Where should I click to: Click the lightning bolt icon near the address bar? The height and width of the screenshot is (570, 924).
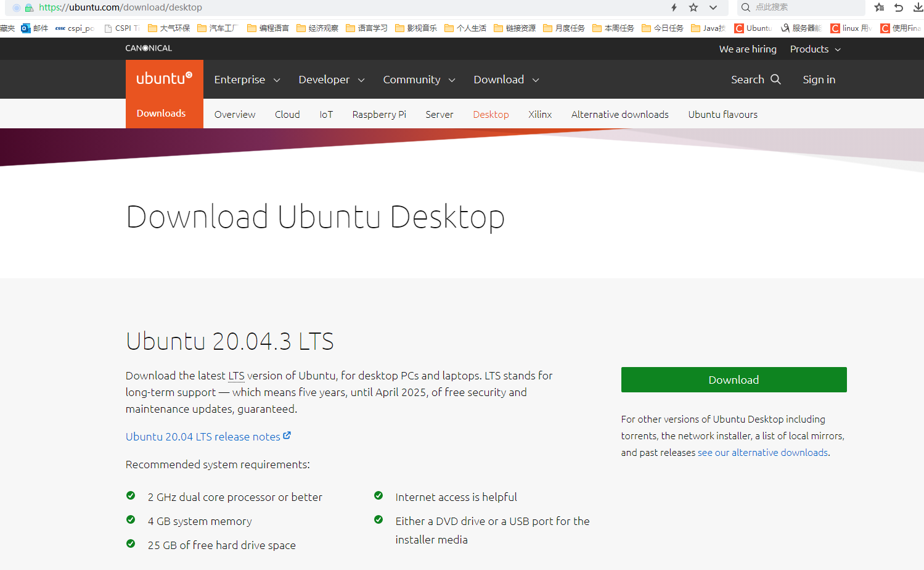pyautogui.click(x=673, y=7)
